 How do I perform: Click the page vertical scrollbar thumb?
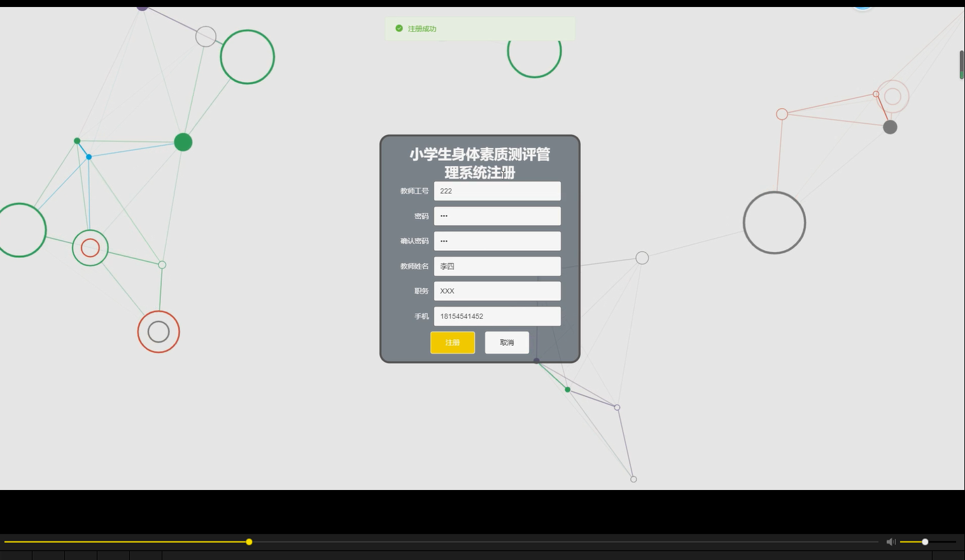coord(961,65)
